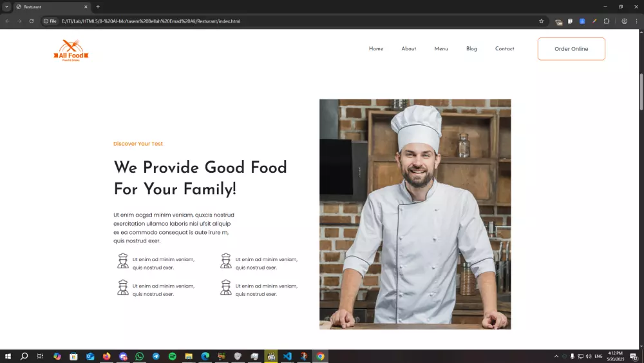The width and height of the screenshot is (644, 363).
Task: Open the volume control tray icon
Action: 589,357
